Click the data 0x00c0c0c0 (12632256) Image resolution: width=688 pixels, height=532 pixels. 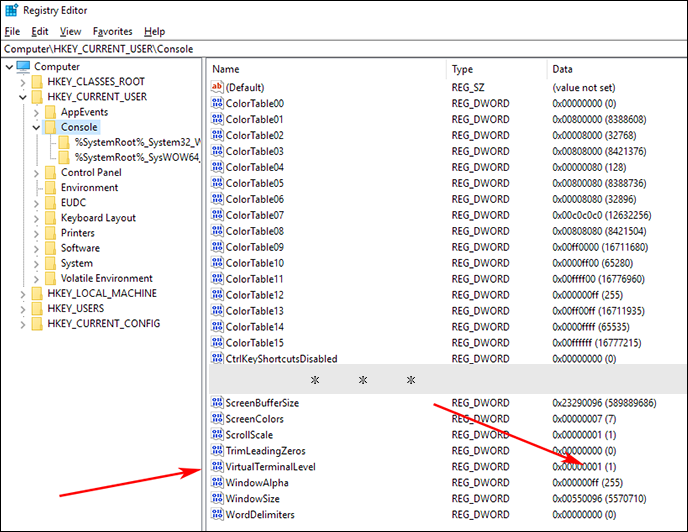point(602,215)
